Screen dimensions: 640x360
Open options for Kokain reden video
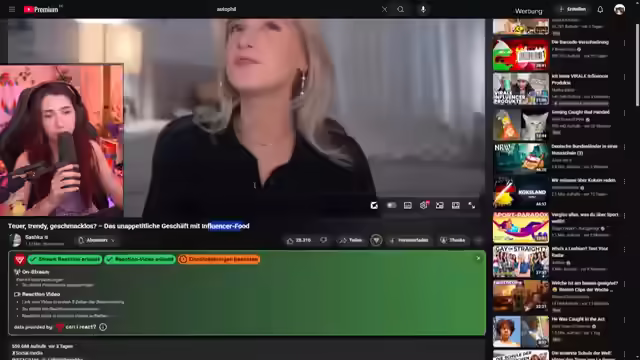coord(624,181)
